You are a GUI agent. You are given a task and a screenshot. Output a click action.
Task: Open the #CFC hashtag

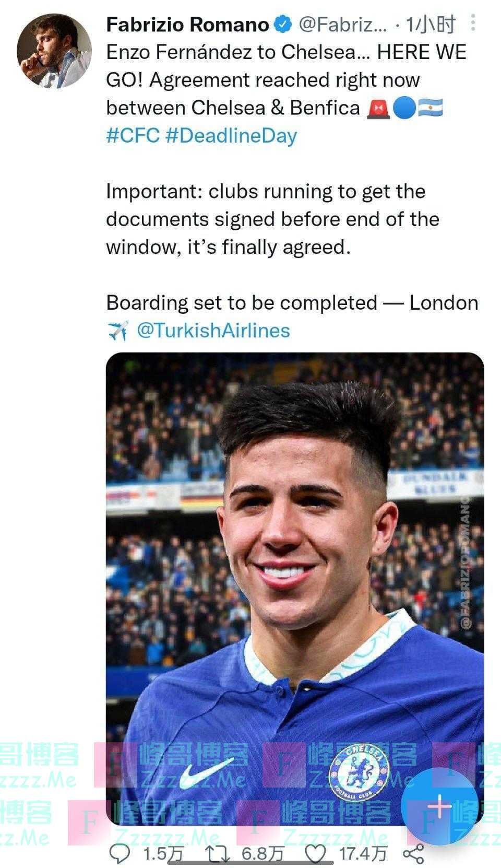tap(133, 135)
